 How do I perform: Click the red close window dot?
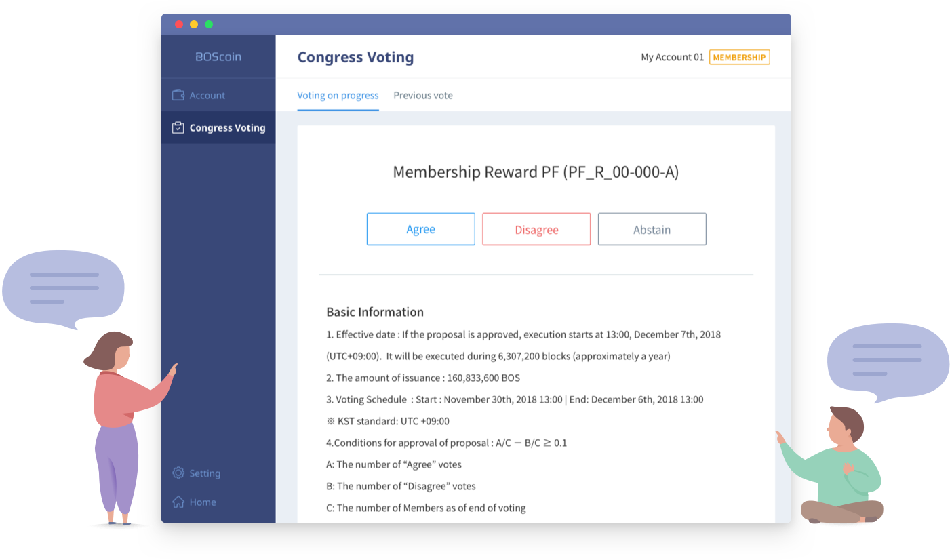(179, 24)
